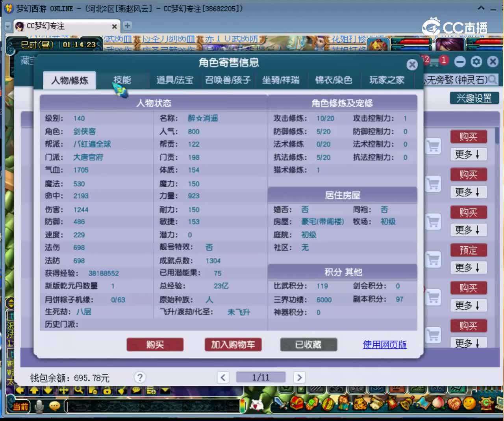Open the 道具/法宝 tab
Image resolution: width=504 pixels, height=421 pixels.
click(175, 80)
